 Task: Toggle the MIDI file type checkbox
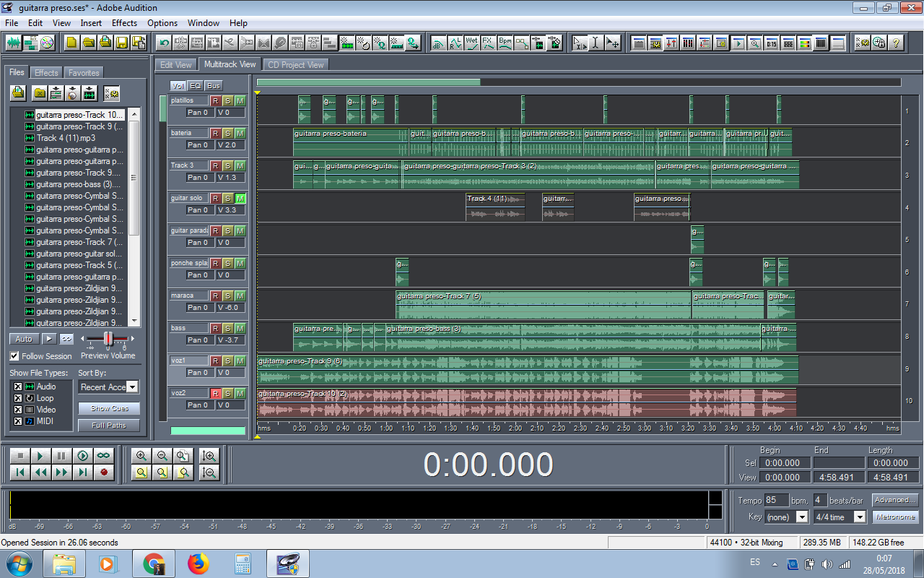coord(18,421)
